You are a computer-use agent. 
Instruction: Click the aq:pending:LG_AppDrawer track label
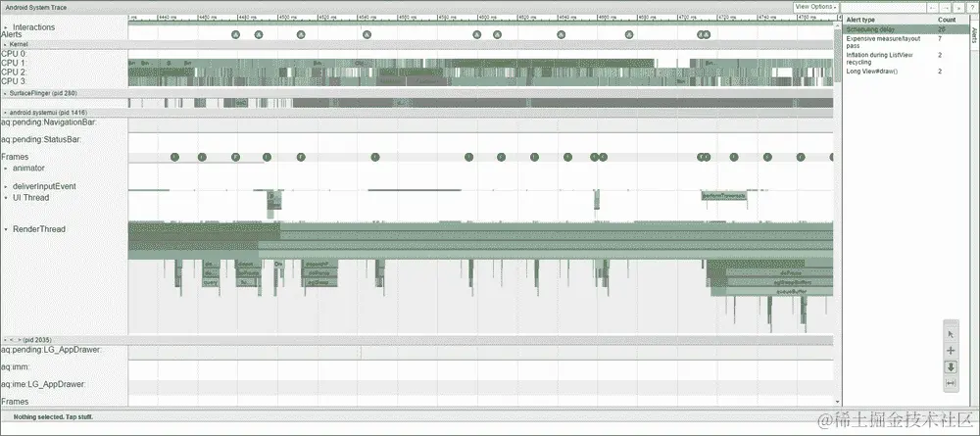(x=51, y=350)
